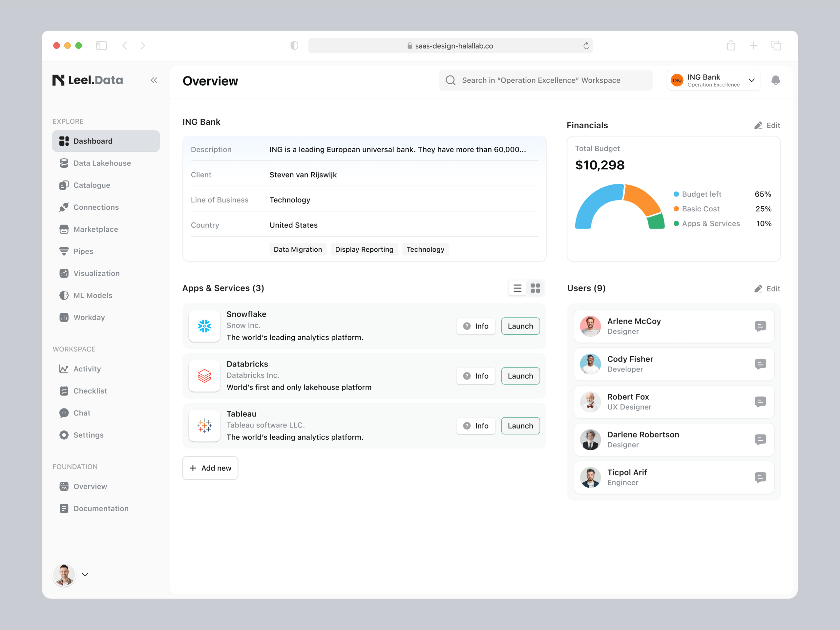The height and width of the screenshot is (630, 840).
Task: Message Darlene Robertson via chat icon
Action: coord(760,439)
